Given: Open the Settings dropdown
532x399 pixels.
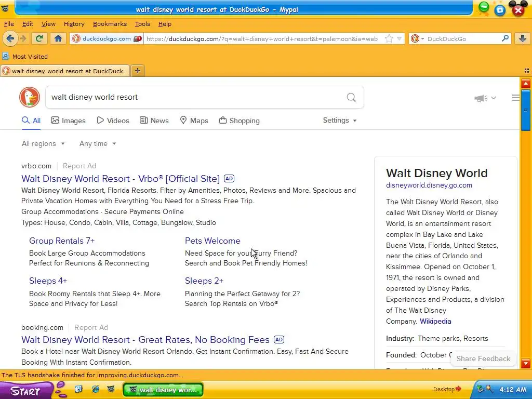Looking at the screenshot, I should click(x=340, y=121).
